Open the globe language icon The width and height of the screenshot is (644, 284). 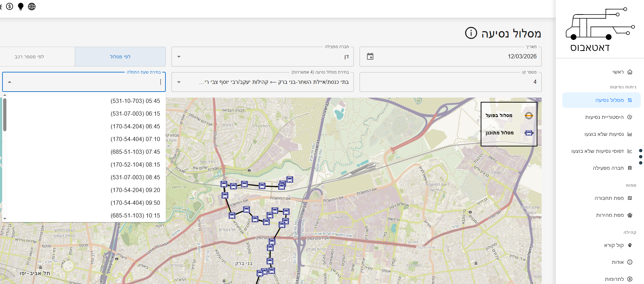32,6
